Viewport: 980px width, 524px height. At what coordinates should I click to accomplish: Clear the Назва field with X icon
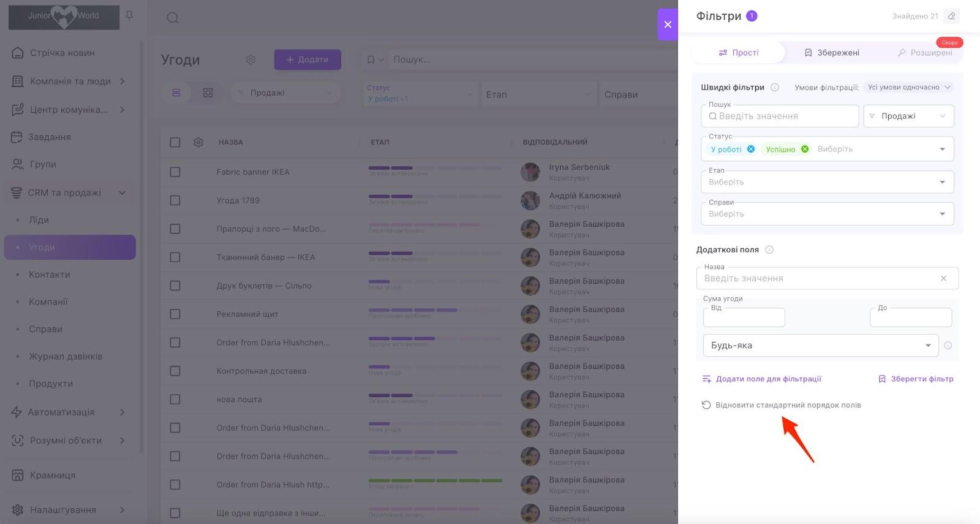pyautogui.click(x=943, y=278)
